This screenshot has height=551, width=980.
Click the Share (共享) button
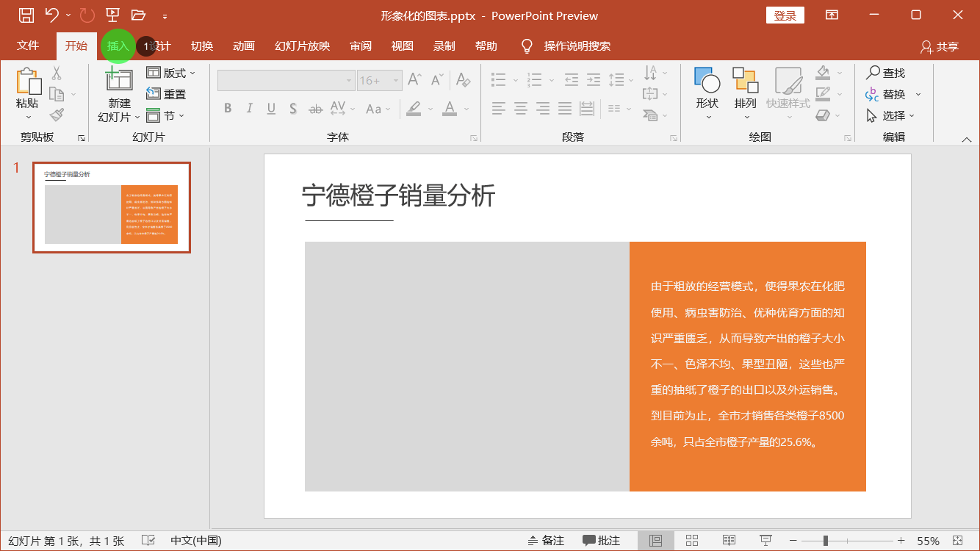tap(940, 46)
